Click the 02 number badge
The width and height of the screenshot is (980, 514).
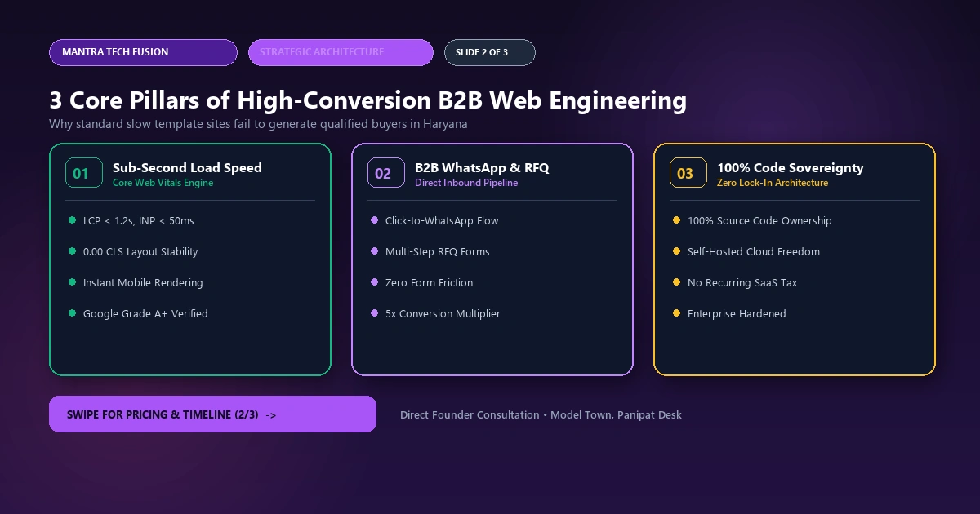point(385,173)
